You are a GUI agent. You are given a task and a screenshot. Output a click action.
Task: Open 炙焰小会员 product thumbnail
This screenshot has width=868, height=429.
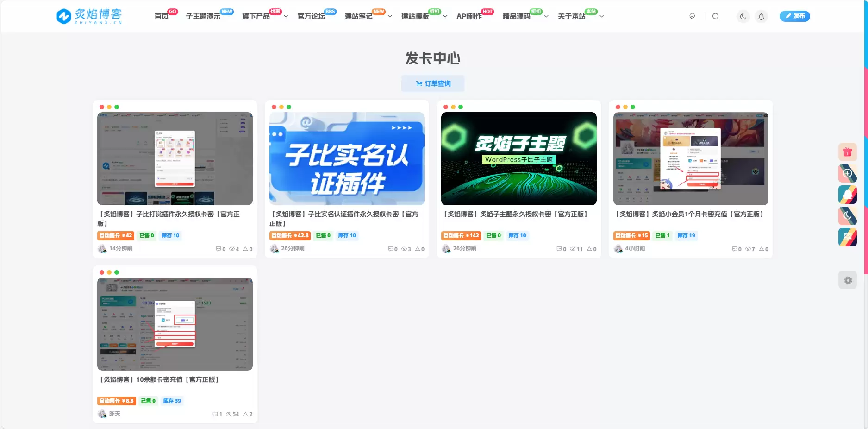[x=691, y=158]
